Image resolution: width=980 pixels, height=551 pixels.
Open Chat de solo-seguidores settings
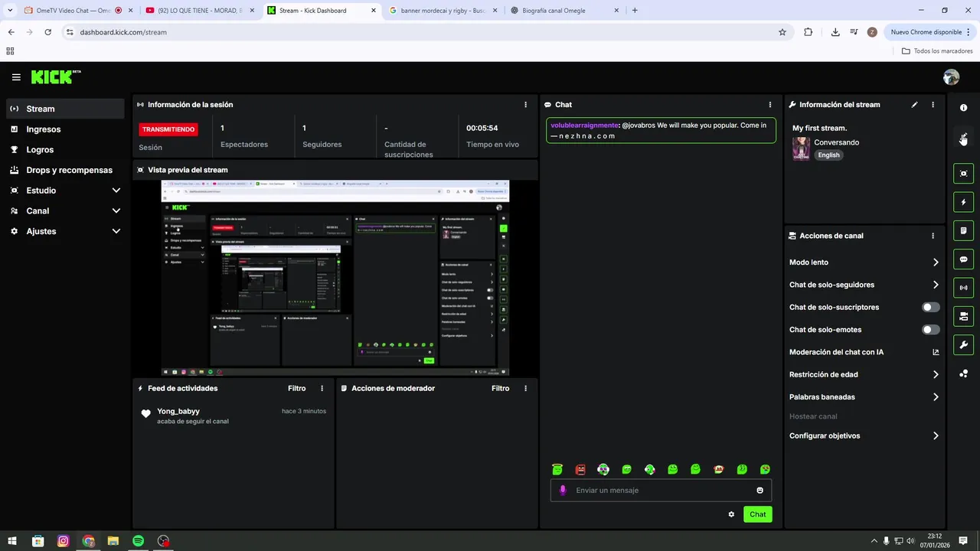click(864, 285)
